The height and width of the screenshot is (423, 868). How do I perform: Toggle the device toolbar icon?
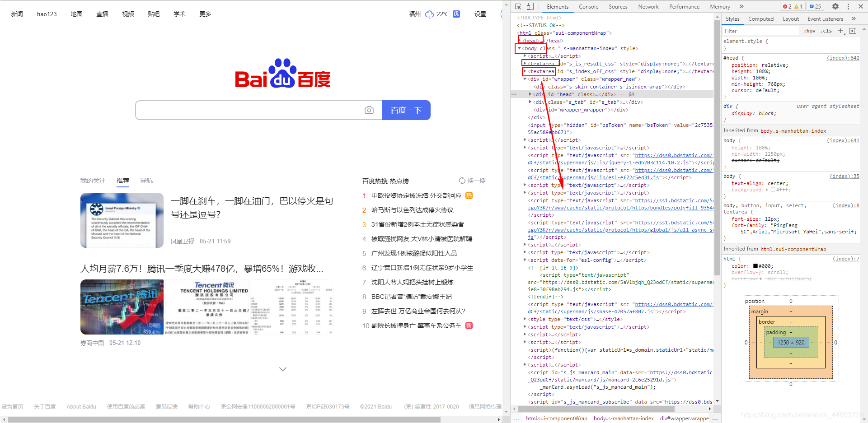coord(530,6)
